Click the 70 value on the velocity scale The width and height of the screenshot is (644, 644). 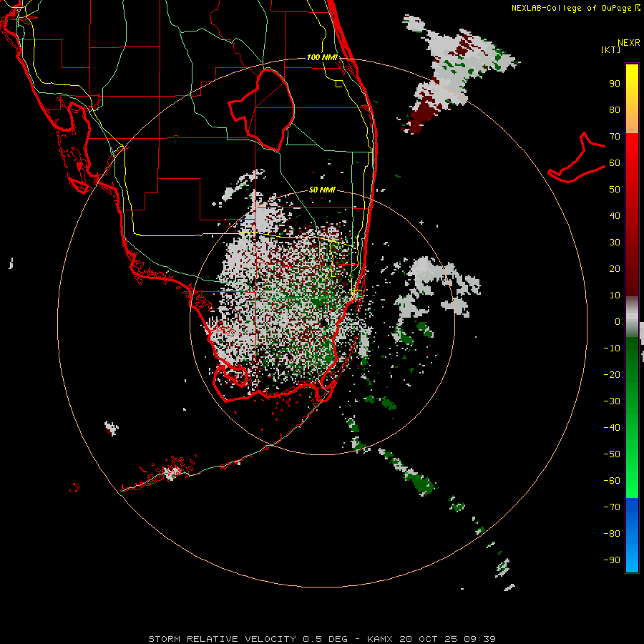(615, 137)
